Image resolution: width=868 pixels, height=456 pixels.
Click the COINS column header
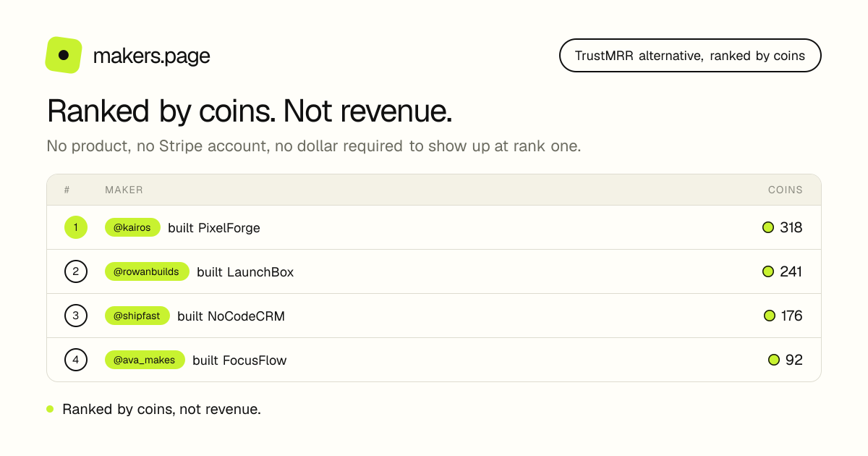point(786,190)
